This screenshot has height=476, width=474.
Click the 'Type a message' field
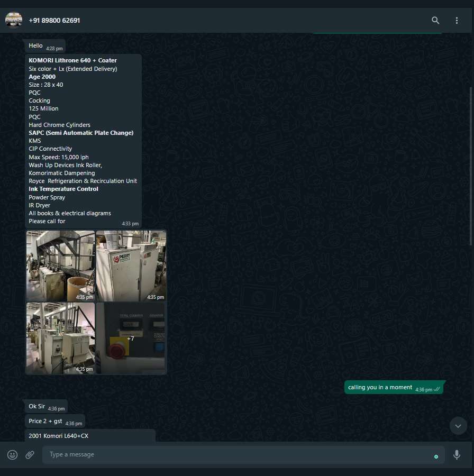(x=243, y=454)
